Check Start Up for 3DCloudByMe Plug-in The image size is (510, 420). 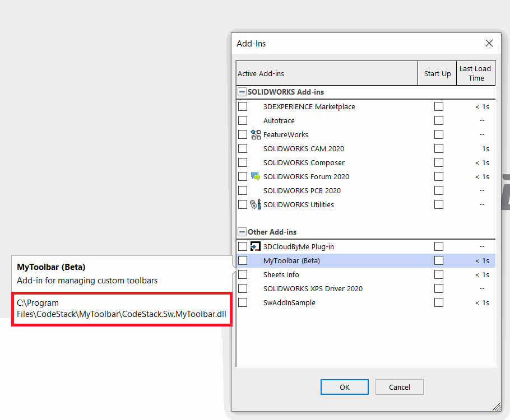[x=439, y=246]
